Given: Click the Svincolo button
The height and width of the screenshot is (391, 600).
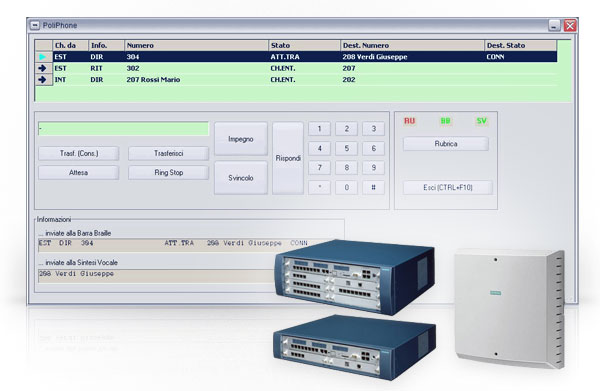Looking at the screenshot, I should tap(241, 178).
